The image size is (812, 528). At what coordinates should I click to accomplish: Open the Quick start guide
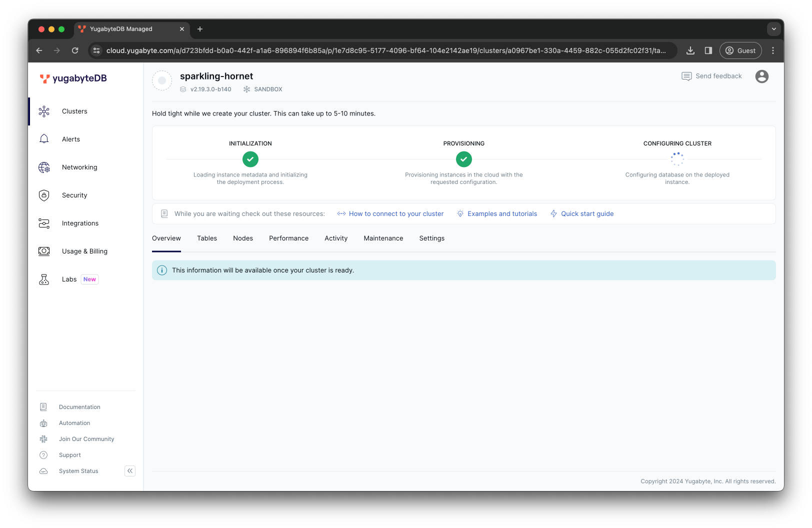[587, 213]
